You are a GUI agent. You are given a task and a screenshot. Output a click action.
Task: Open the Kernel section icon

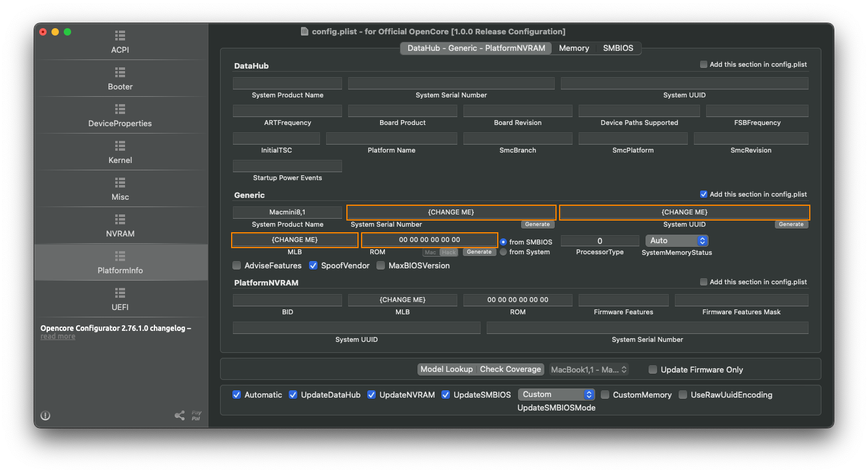[x=120, y=146]
